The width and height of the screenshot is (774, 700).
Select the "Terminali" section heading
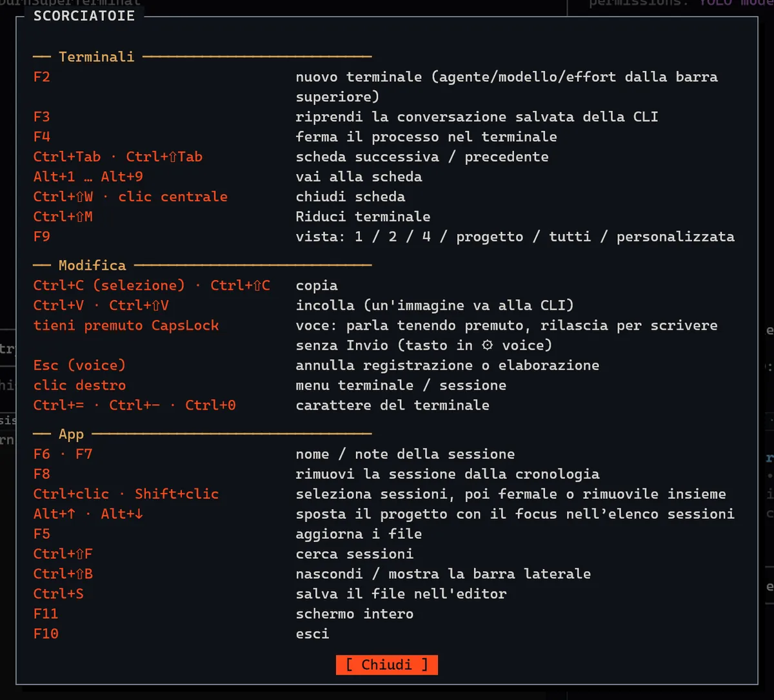97,57
